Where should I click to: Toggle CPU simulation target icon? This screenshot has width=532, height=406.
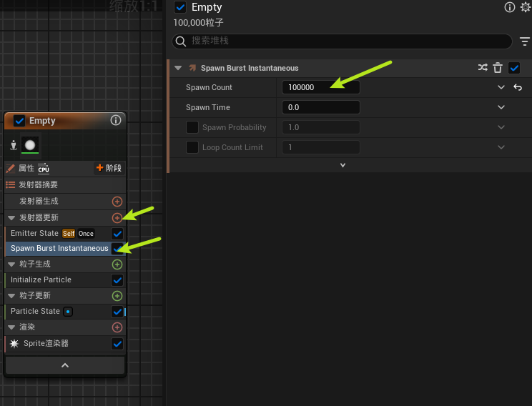pyautogui.click(x=44, y=168)
